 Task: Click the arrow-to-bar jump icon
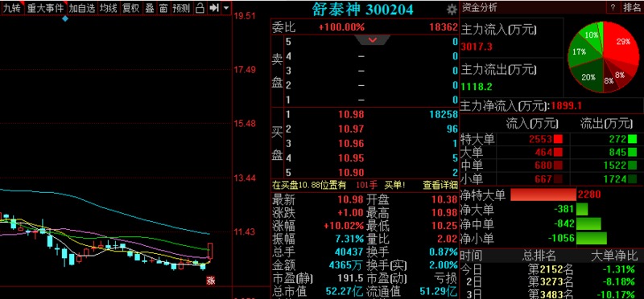(213, 8)
